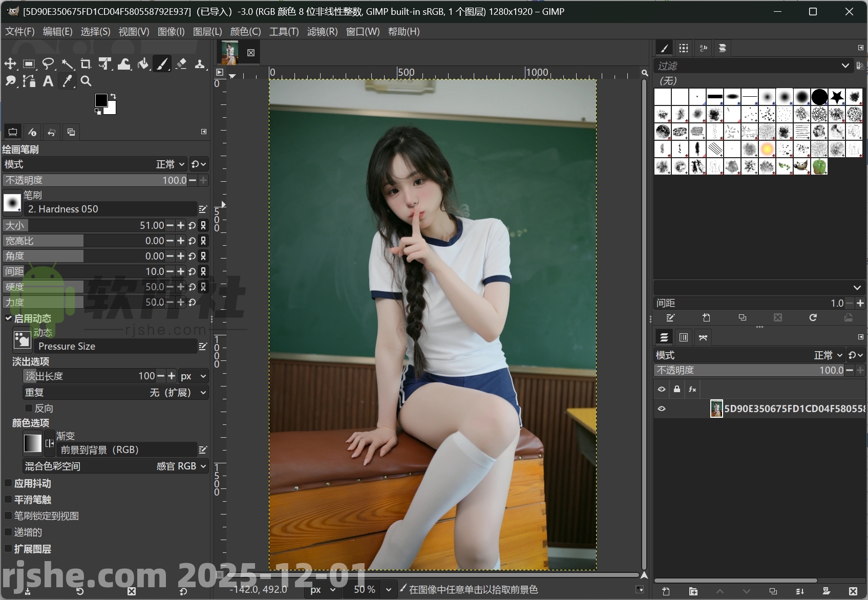Select the Move tool
Viewport: 868px width, 600px height.
(10, 64)
